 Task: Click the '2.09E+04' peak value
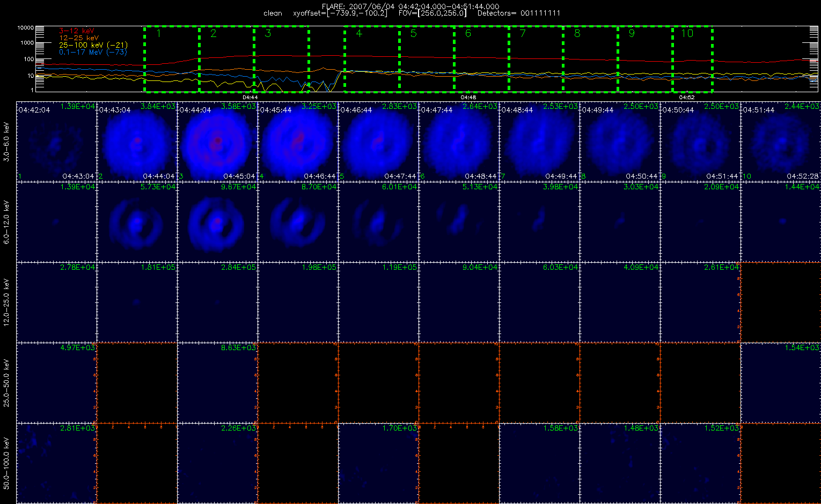[722, 187]
